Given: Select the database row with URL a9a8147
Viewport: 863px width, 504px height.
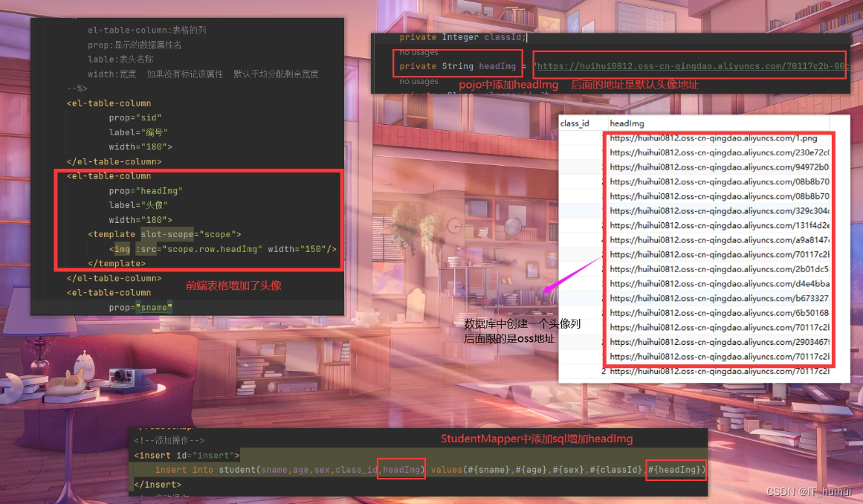Looking at the screenshot, I should [x=720, y=240].
